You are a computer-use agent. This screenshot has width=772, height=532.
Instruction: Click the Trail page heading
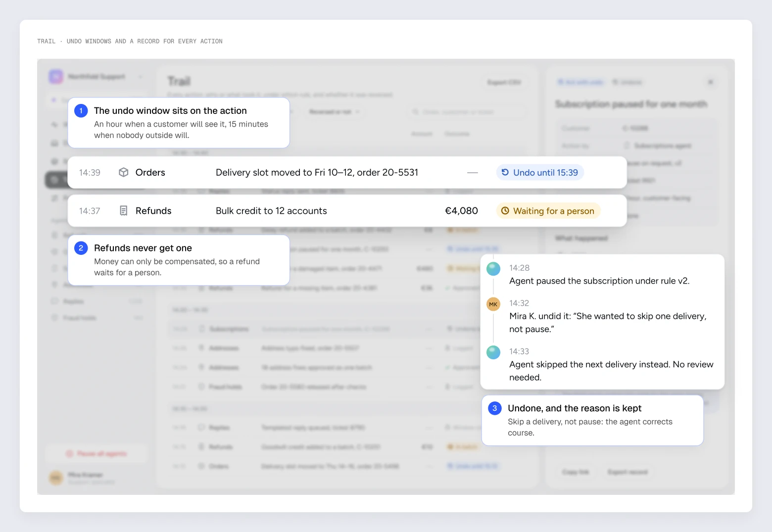[x=179, y=81]
